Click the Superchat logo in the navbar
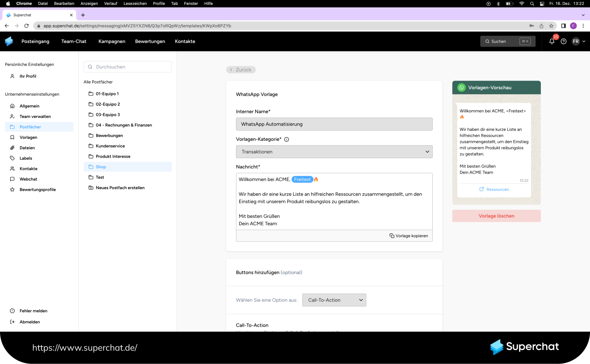Screen dimensions: 590x364 9,41
